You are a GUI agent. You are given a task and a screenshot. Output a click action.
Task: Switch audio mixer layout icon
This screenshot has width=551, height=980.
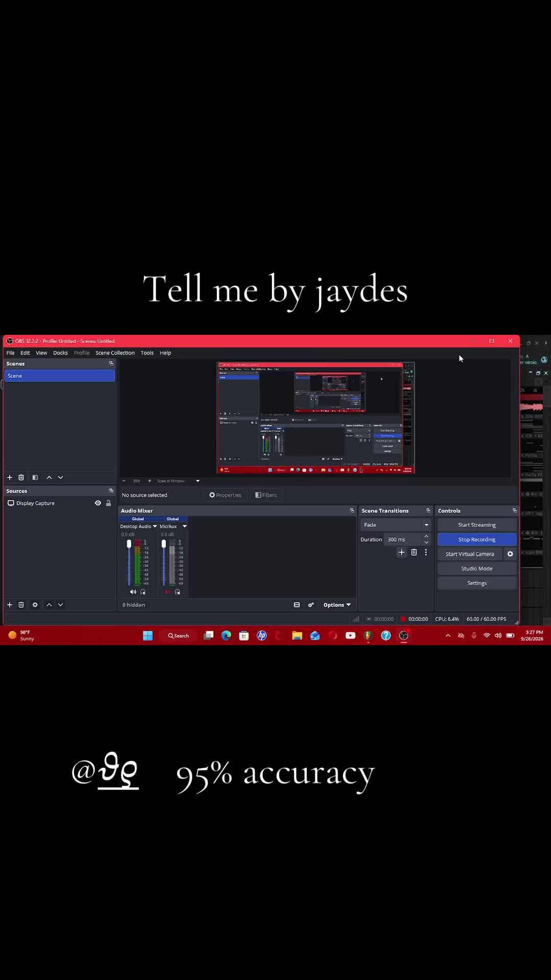coord(297,605)
